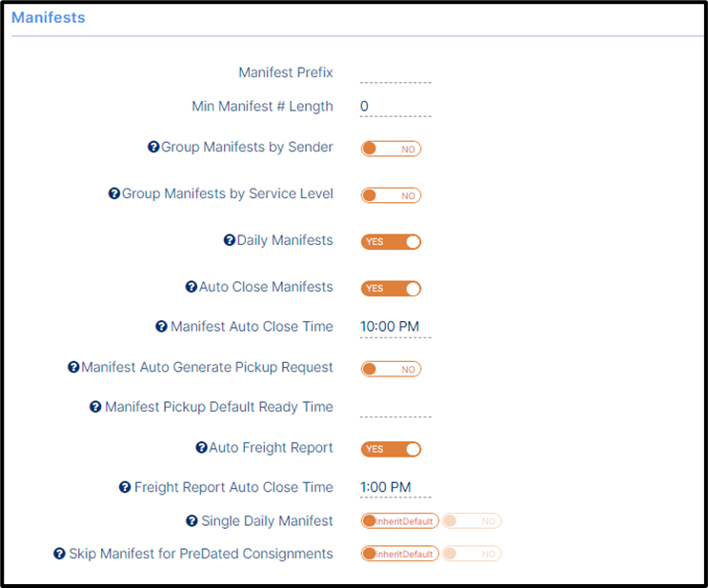Edit the Manifest Auto Close Time field
This screenshot has width=708, height=588.
[x=395, y=327]
